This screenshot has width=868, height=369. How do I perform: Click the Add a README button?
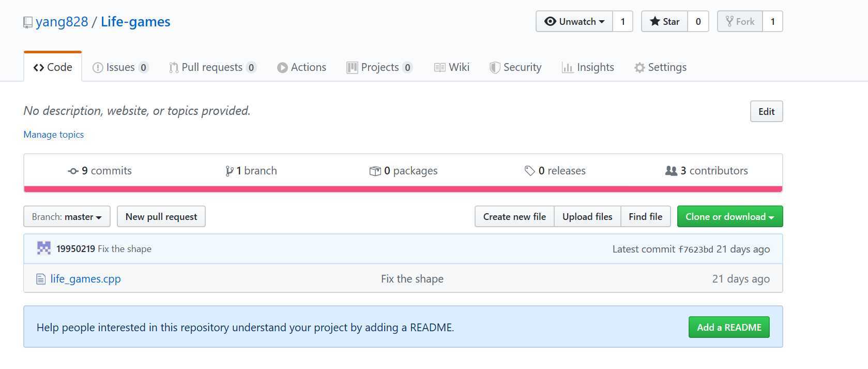[729, 327]
